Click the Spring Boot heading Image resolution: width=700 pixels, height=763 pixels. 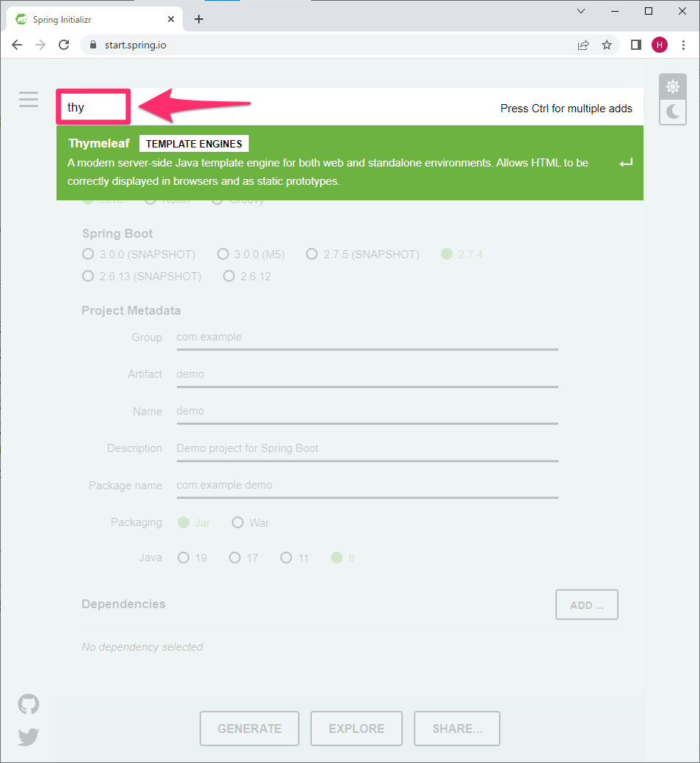[117, 233]
